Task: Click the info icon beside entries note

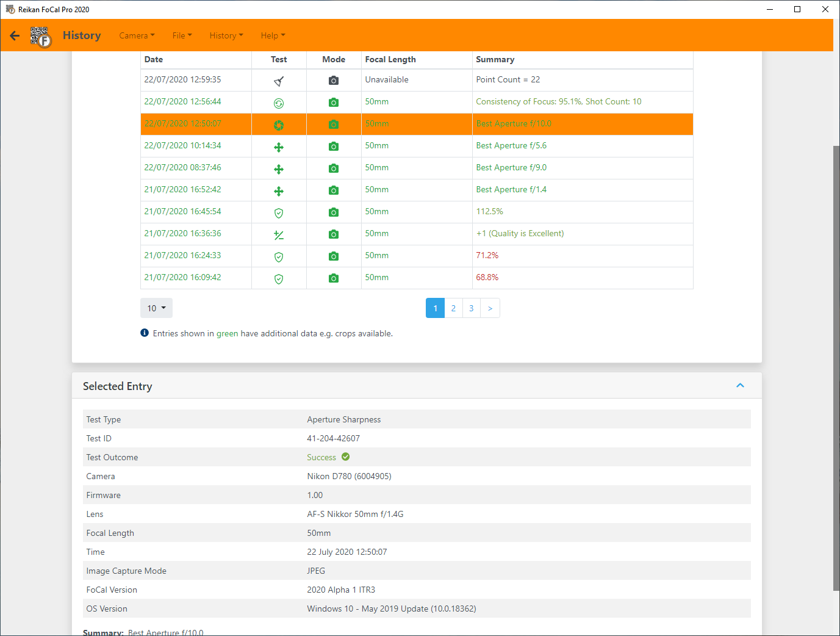Action: pos(145,333)
